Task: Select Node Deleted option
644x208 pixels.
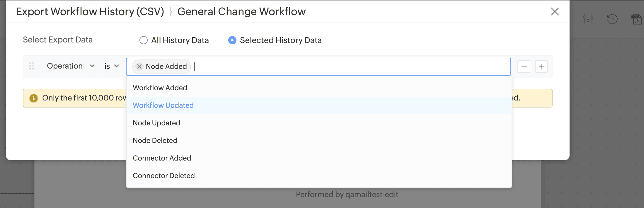Action: pyautogui.click(x=155, y=141)
